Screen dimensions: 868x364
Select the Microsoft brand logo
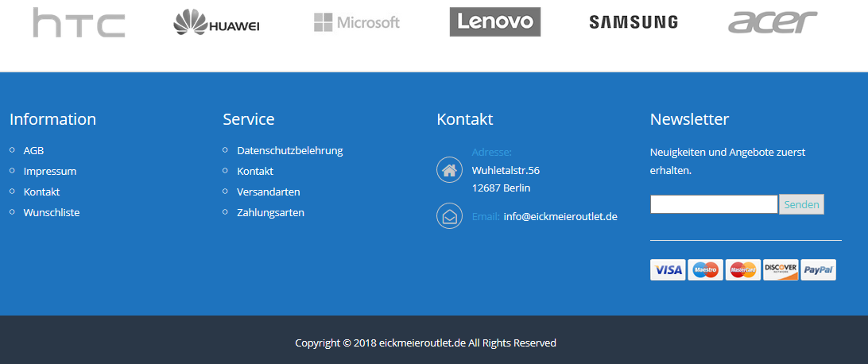(x=356, y=23)
